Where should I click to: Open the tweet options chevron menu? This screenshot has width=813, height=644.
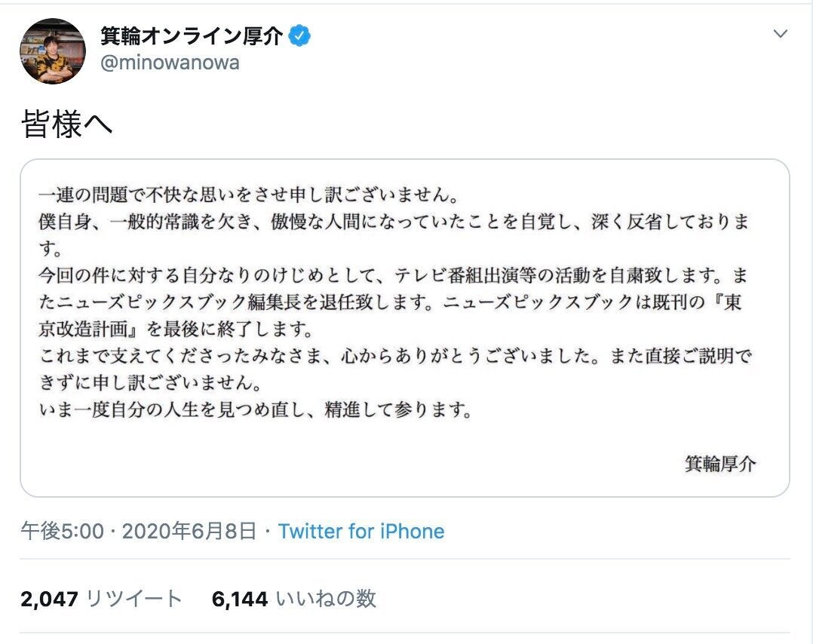click(x=781, y=35)
